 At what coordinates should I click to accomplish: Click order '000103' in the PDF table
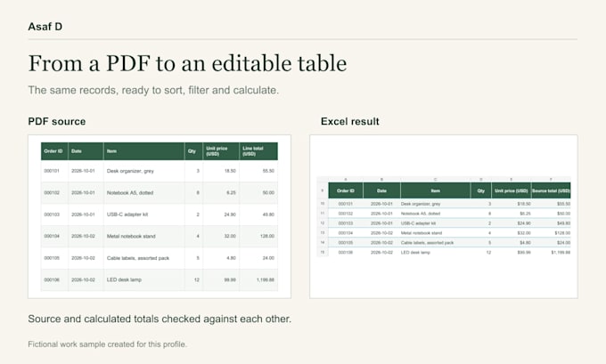coord(52,214)
